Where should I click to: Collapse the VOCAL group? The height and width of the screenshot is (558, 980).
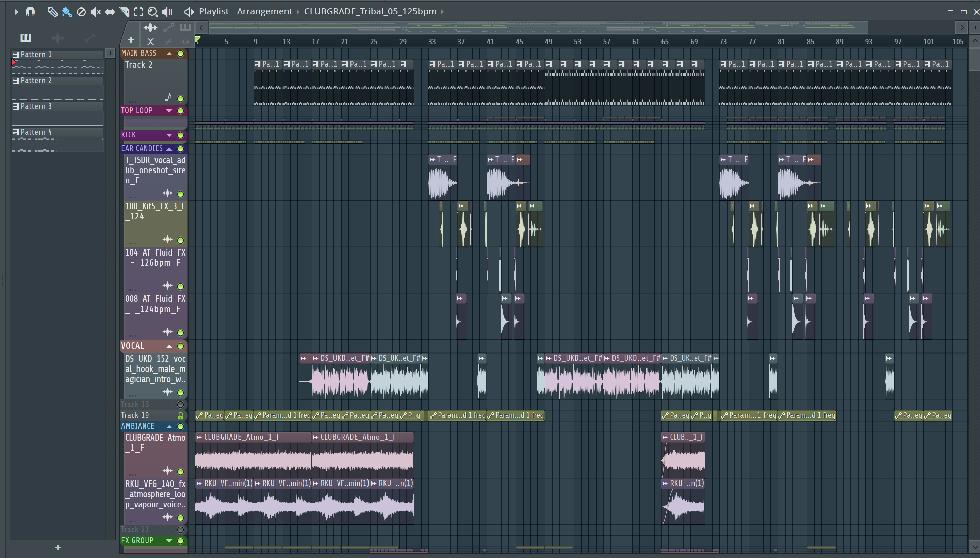169,346
